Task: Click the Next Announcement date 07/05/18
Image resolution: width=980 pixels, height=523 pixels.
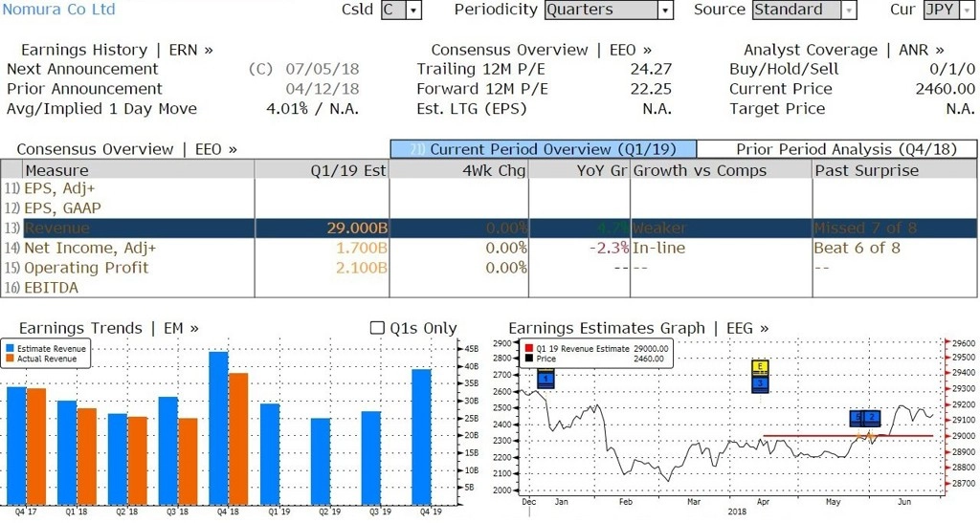Action: coord(322,69)
